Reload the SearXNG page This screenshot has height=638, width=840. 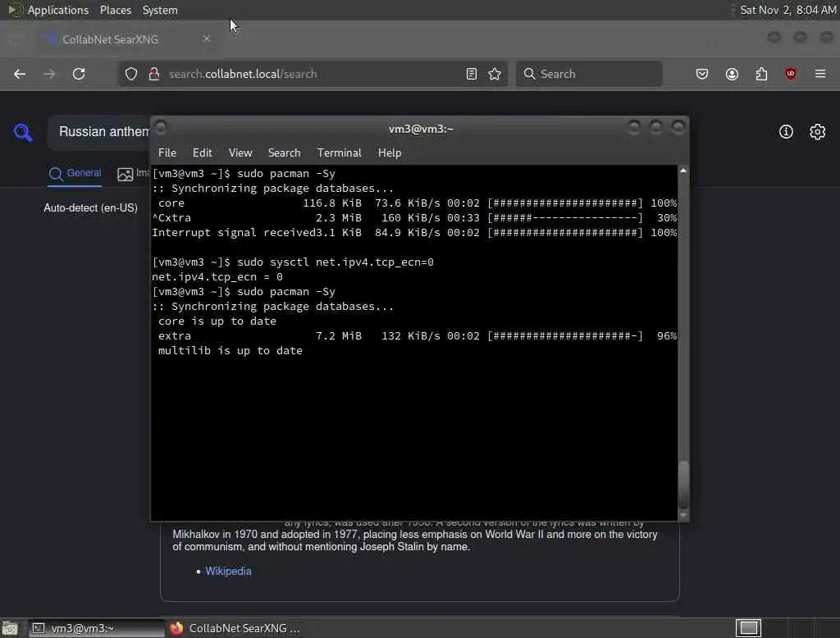[x=79, y=74]
